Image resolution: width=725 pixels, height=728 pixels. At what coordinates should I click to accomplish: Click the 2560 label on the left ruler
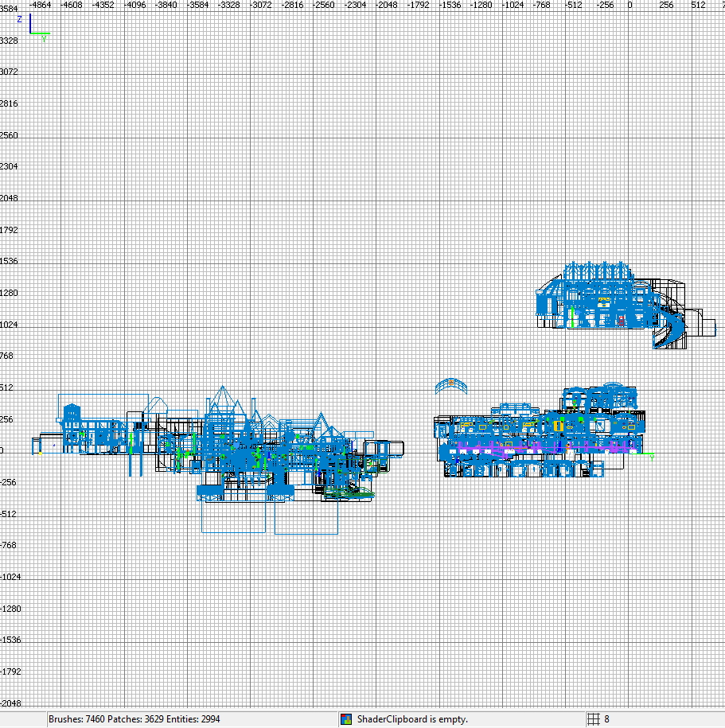point(9,135)
